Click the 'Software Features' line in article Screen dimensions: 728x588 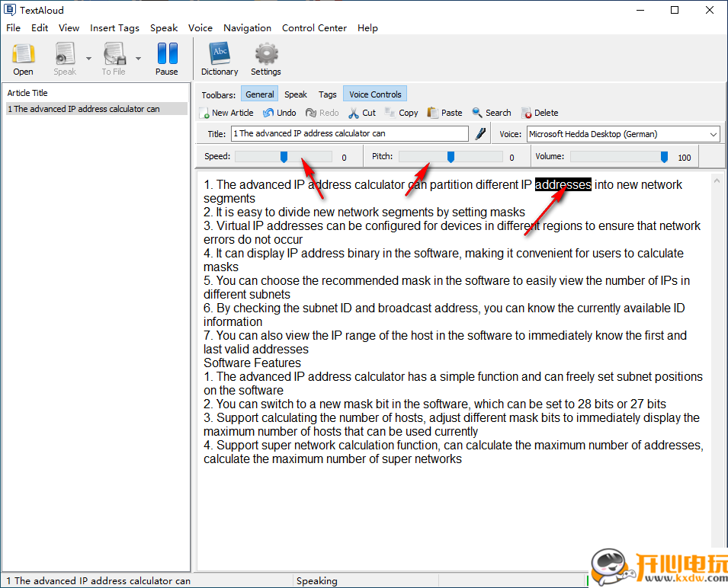tap(252, 363)
